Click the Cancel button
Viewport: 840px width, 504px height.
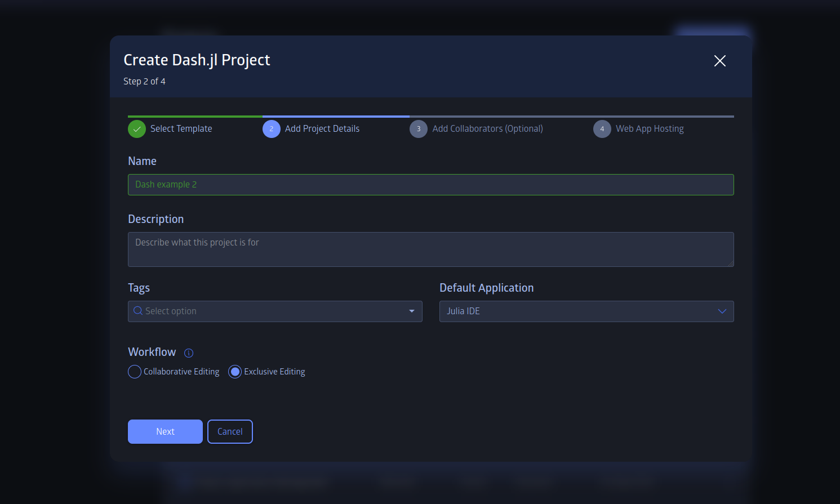[x=230, y=431]
